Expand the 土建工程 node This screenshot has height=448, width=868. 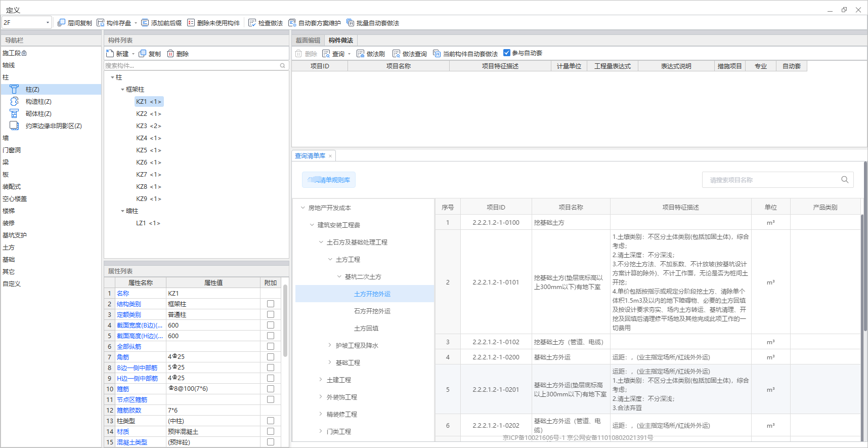tap(321, 380)
